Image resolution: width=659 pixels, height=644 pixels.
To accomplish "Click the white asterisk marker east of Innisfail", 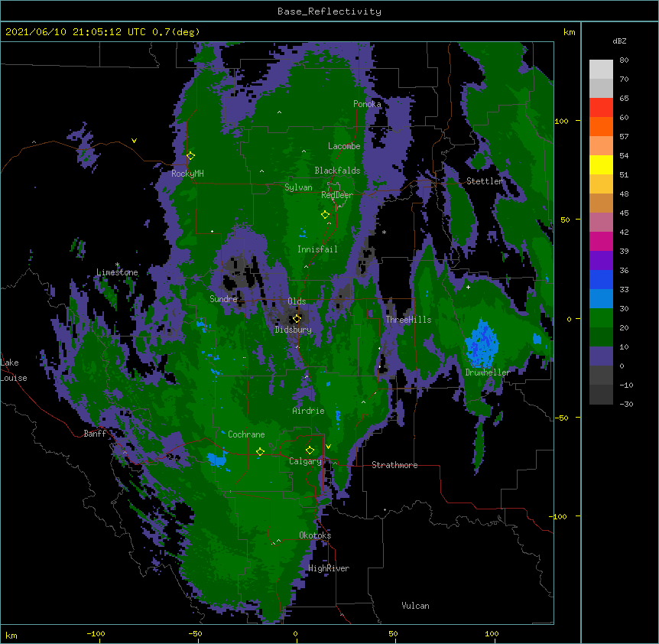I will coord(384,232).
